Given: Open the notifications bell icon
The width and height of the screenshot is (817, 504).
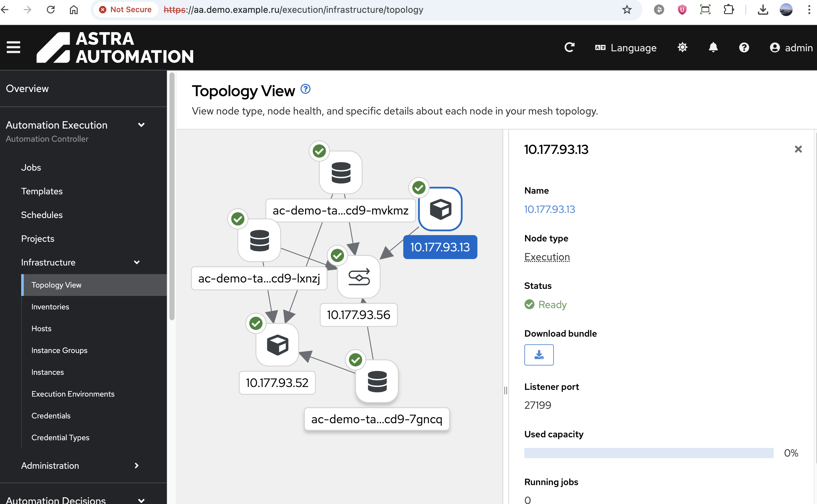Looking at the screenshot, I should (713, 48).
